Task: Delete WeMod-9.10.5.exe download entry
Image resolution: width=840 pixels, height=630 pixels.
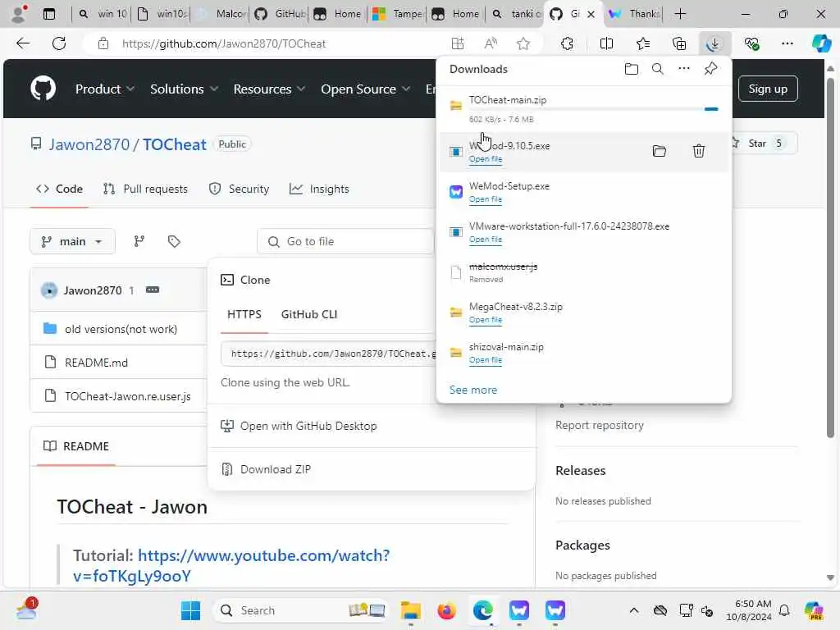Action: pos(699,151)
